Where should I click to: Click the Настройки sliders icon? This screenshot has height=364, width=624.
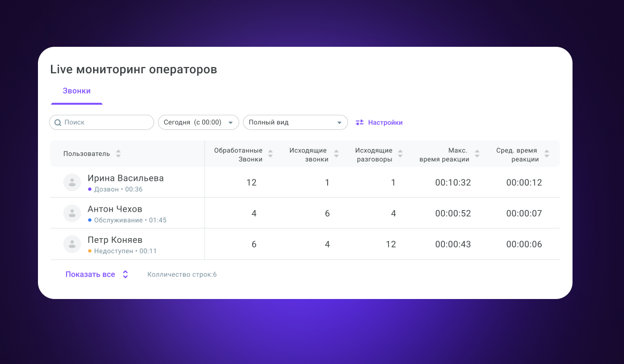[359, 123]
